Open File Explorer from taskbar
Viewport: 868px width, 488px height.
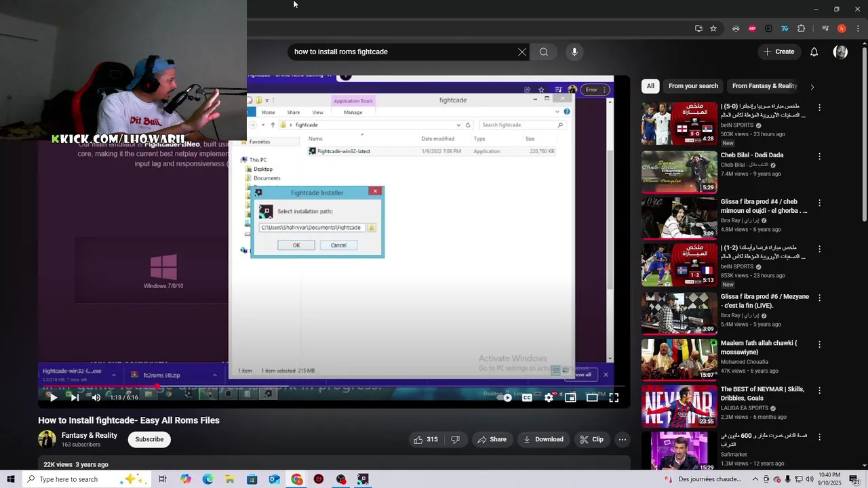point(230,479)
